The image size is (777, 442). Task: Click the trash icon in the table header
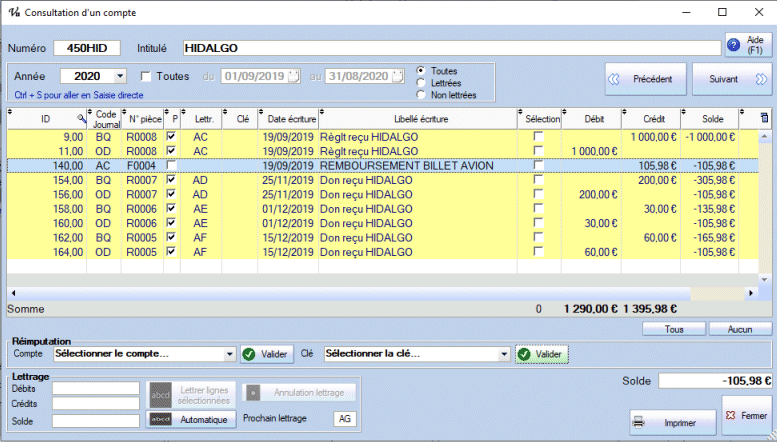pyautogui.click(x=765, y=119)
